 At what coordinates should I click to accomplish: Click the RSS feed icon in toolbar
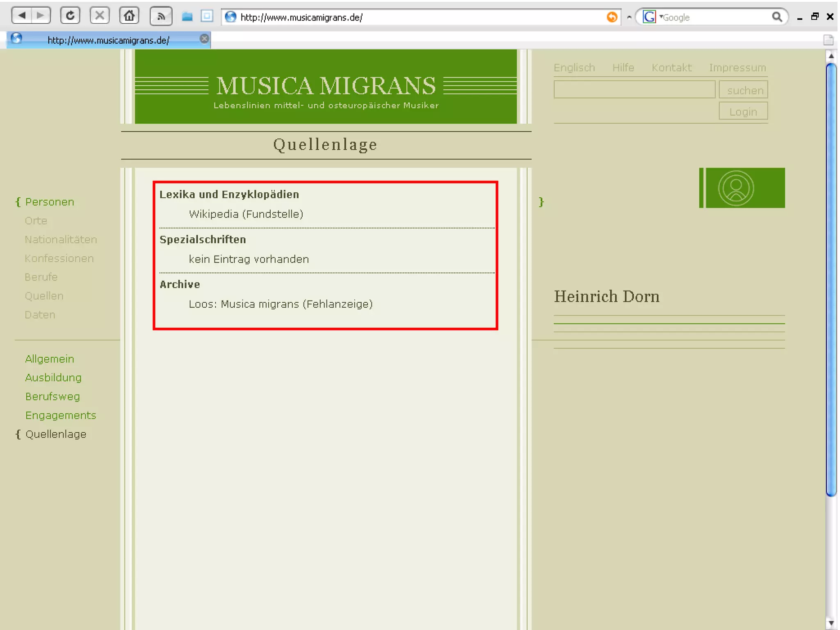[x=161, y=17]
